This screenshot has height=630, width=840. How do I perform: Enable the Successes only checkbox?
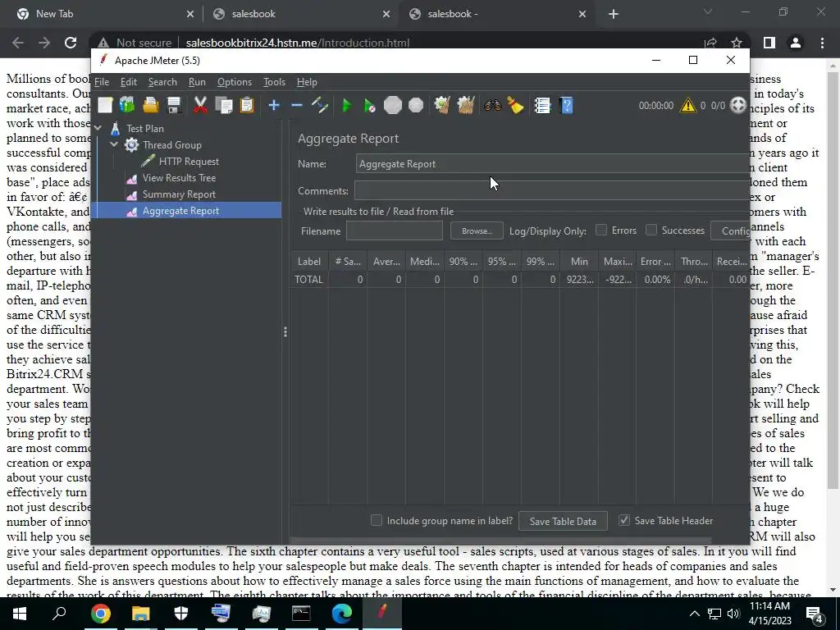pyautogui.click(x=651, y=230)
